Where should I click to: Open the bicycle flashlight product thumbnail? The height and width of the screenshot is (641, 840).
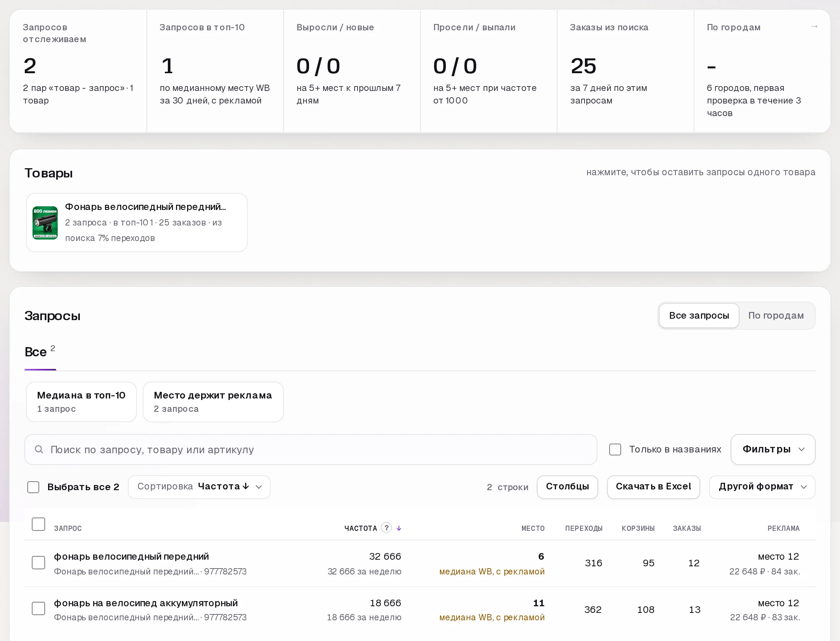45,223
